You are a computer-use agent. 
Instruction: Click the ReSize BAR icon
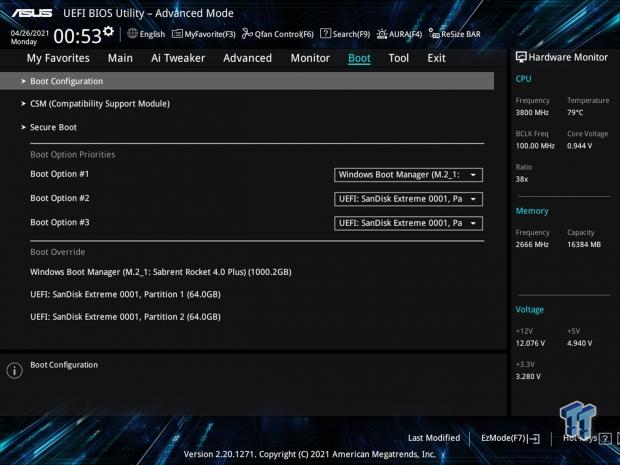click(x=434, y=34)
